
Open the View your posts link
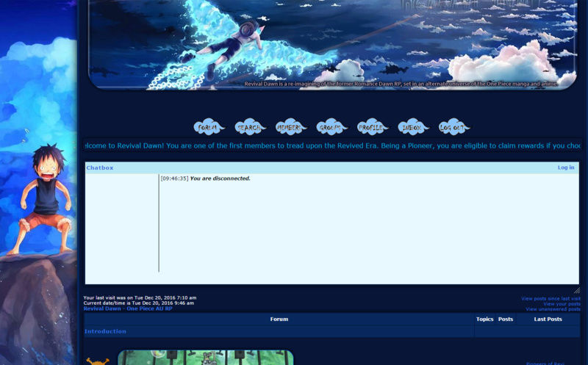pos(562,304)
